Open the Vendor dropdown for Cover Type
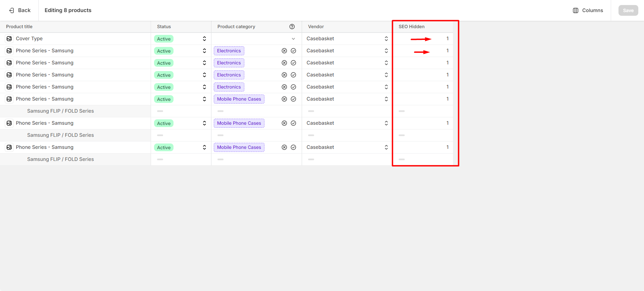The image size is (644, 291). pyautogui.click(x=386, y=39)
